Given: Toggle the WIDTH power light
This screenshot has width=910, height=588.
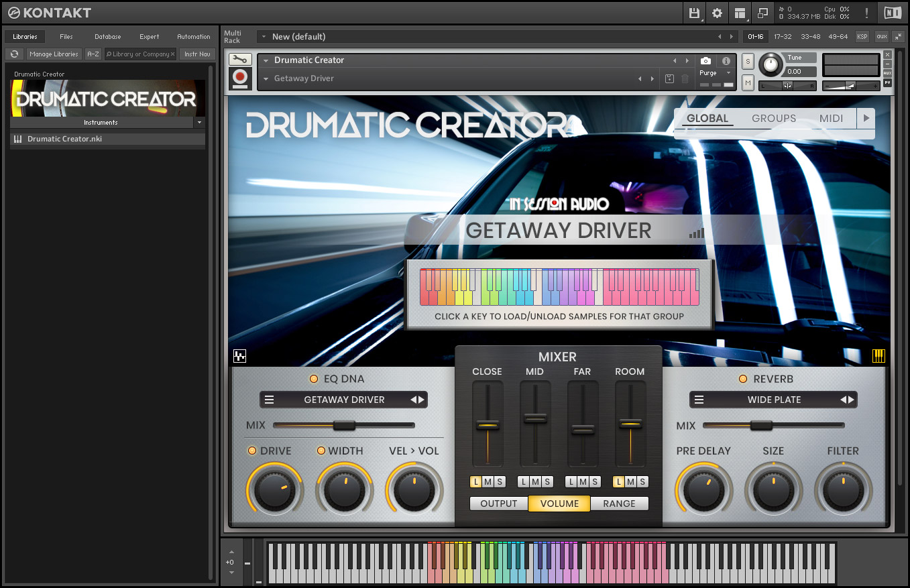Looking at the screenshot, I should click(321, 451).
